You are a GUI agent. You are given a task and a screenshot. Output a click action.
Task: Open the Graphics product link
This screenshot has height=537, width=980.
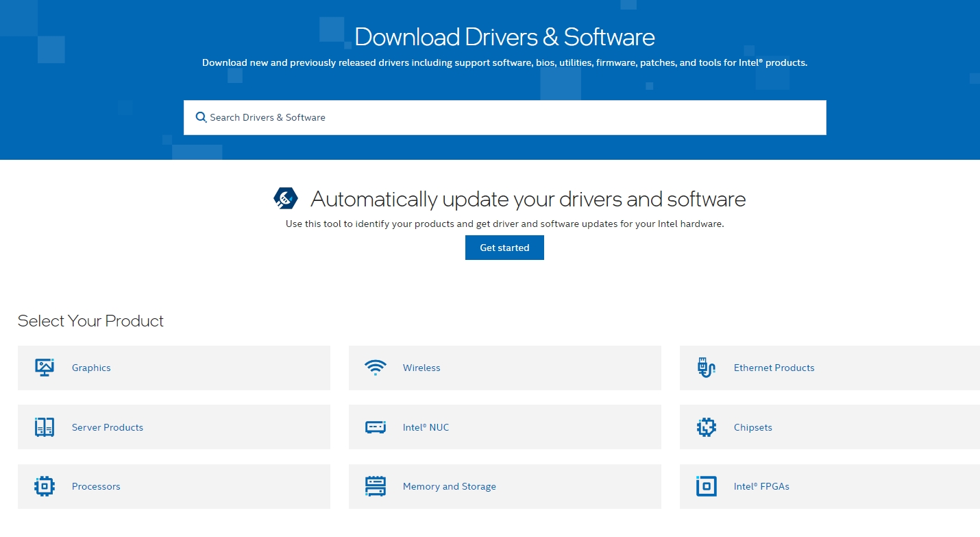pyautogui.click(x=91, y=368)
